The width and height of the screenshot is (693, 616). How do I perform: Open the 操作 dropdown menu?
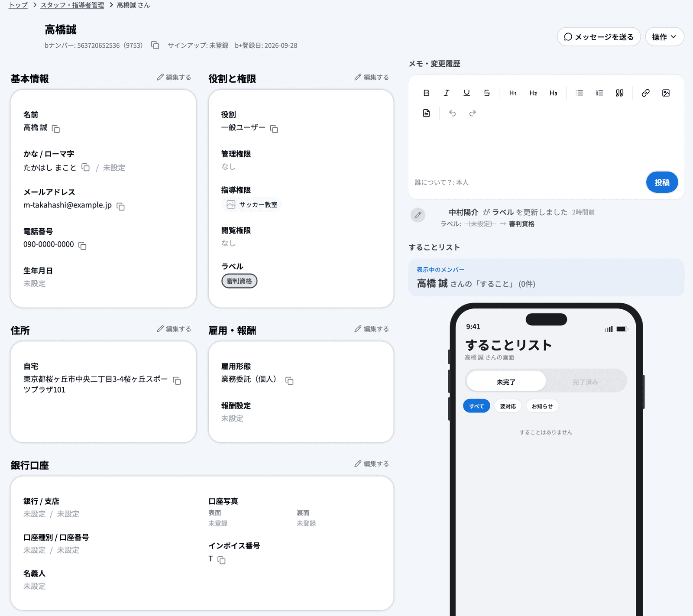[664, 37]
